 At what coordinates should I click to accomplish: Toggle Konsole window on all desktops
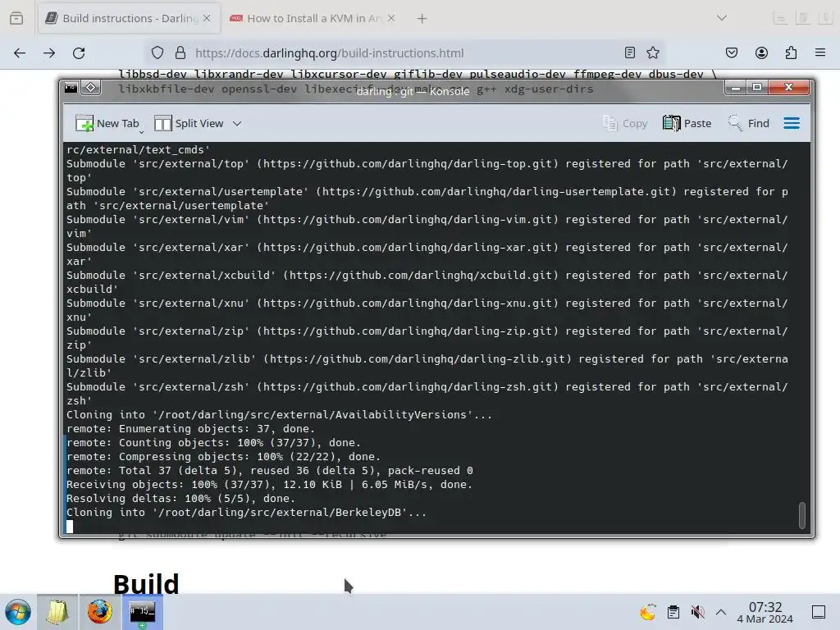91,87
